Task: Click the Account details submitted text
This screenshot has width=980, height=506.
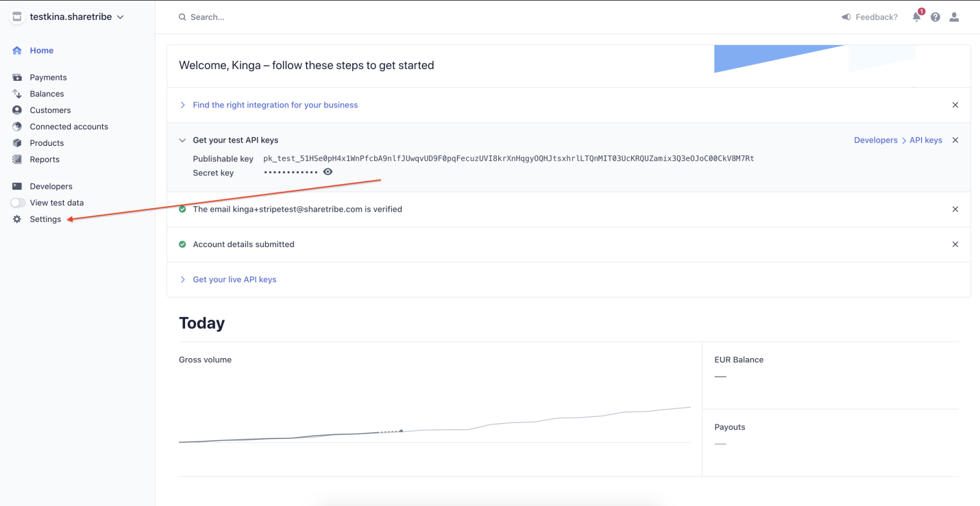Action: (x=243, y=244)
